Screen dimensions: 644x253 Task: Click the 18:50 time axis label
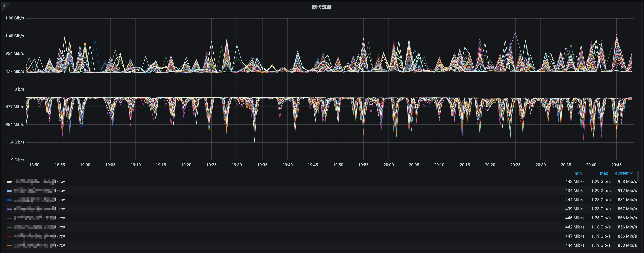tap(34, 165)
